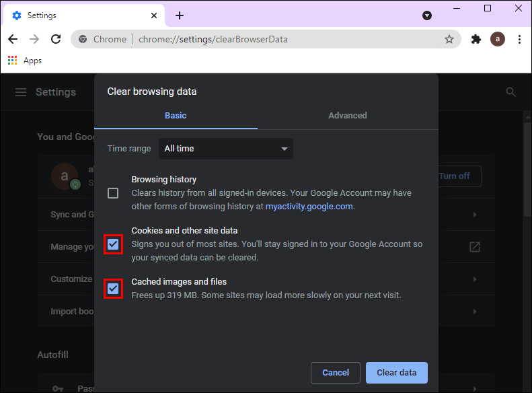Viewport: 532px width, 393px height.
Task: Enable the Browsing history checkbox
Action: point(113,193)
